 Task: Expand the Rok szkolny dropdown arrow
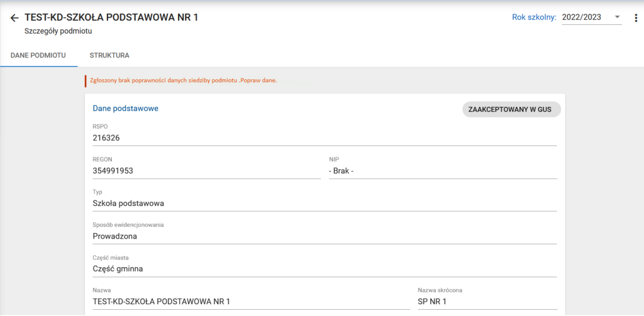pyautogui.click(x=617, y=17)
